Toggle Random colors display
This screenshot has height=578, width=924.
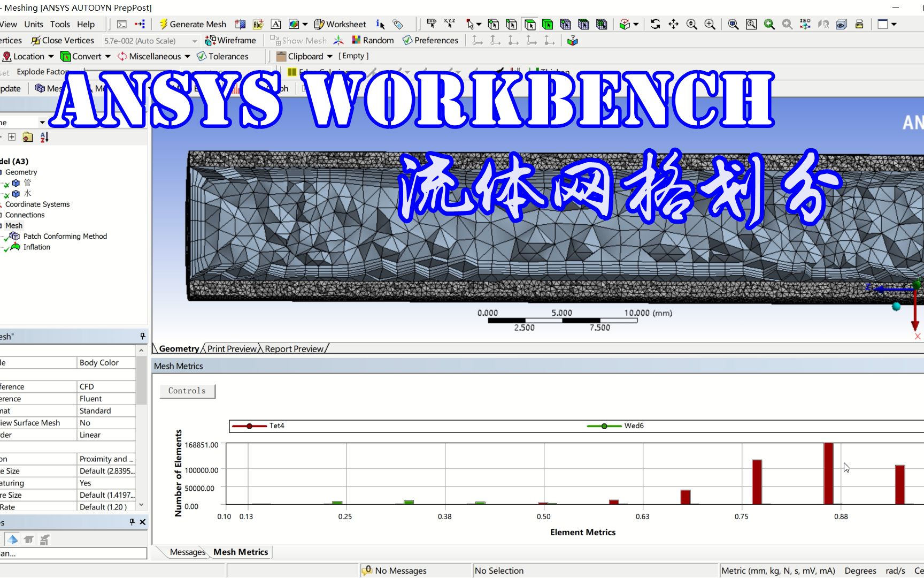373,40
